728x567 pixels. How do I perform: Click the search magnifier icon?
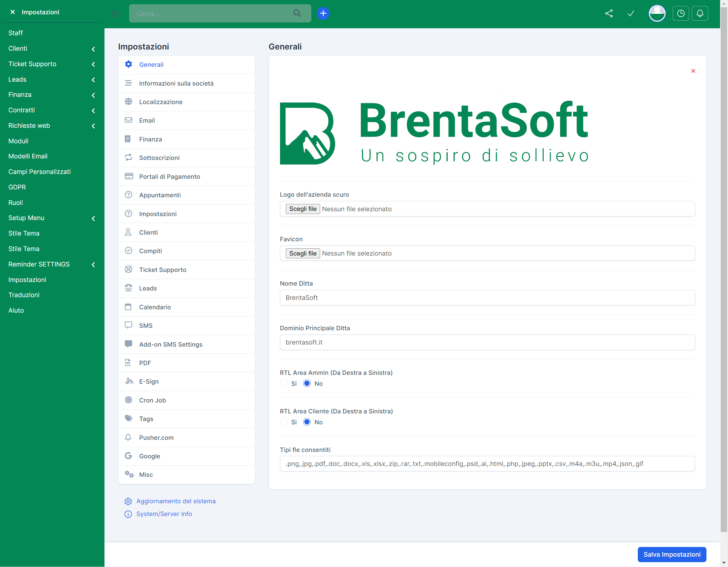297,13
